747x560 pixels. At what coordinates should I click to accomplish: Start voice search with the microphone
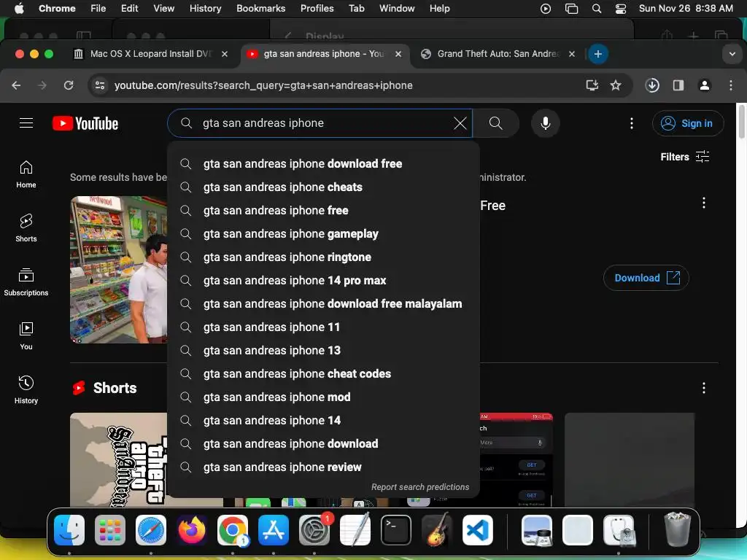coord(546,123)
